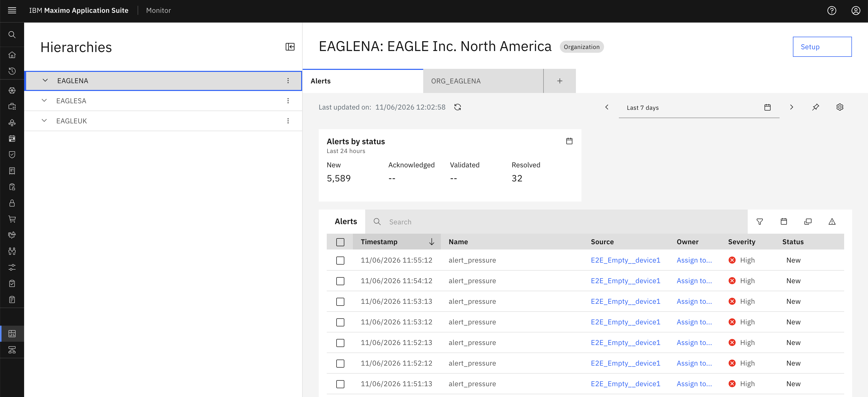Screen dimensions: 868x397
Task: Click the New count 5,589
Action: coord(339,178)
